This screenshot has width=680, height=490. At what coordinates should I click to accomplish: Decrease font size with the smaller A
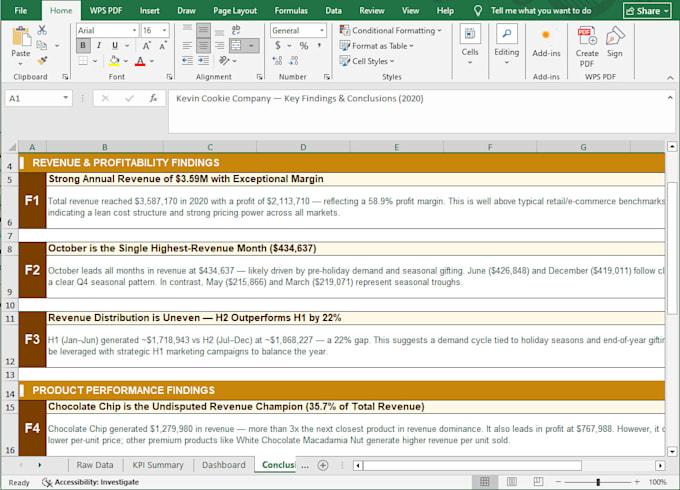pos(162,46)
